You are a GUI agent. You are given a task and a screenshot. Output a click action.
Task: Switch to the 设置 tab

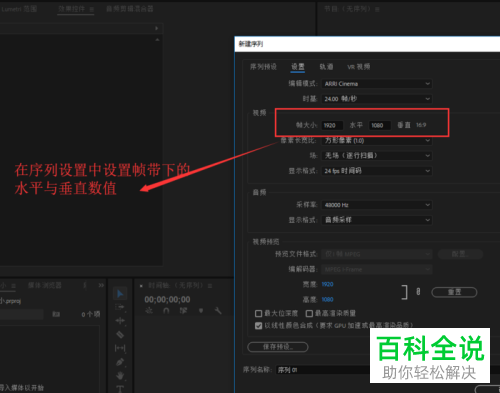click(x=298, y=67)
